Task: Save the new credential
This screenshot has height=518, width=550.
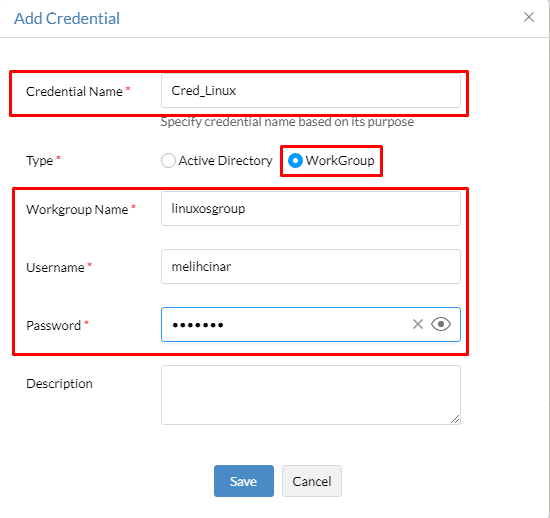Action: coord(244,481)
